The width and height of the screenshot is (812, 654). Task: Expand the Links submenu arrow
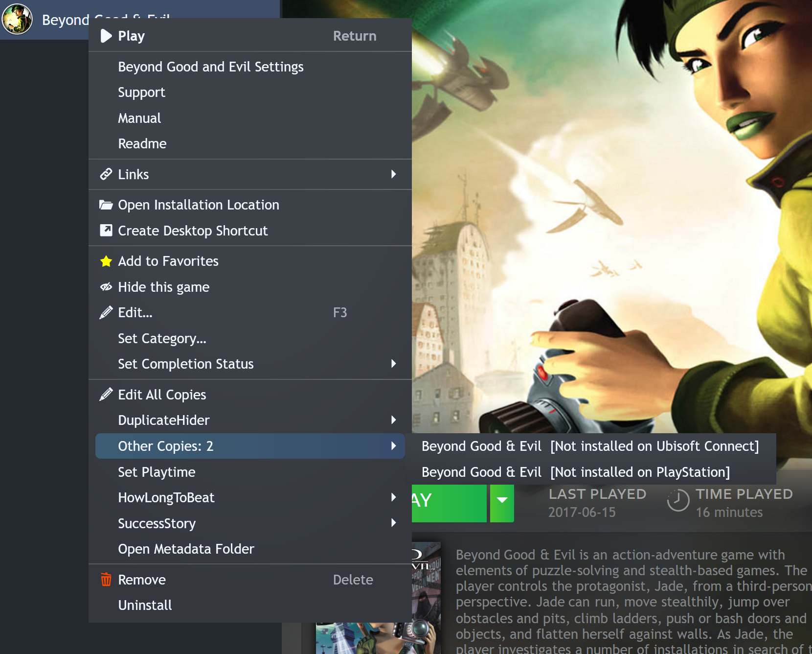point(394,174)
